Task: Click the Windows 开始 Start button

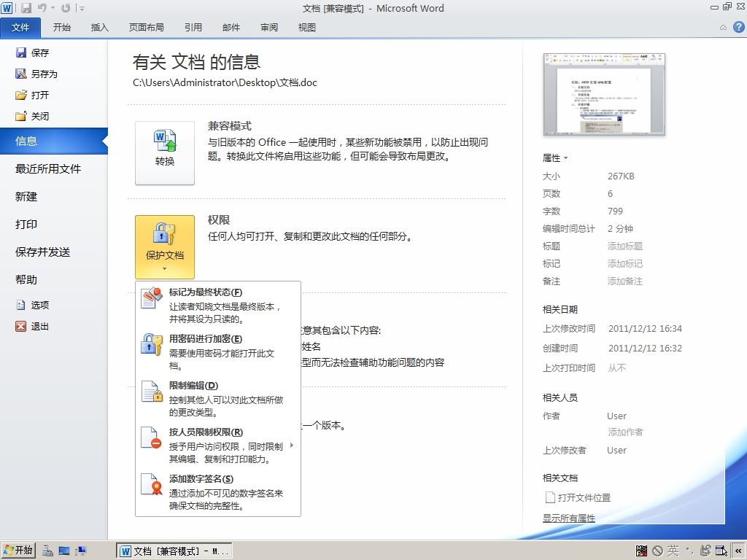Action: (x=18, y=551)
